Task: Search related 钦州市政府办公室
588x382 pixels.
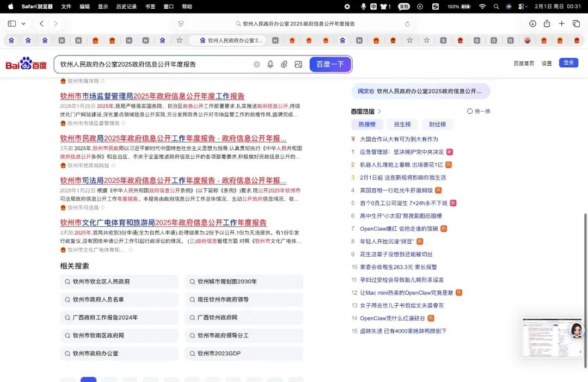Action: pos(119,354)
